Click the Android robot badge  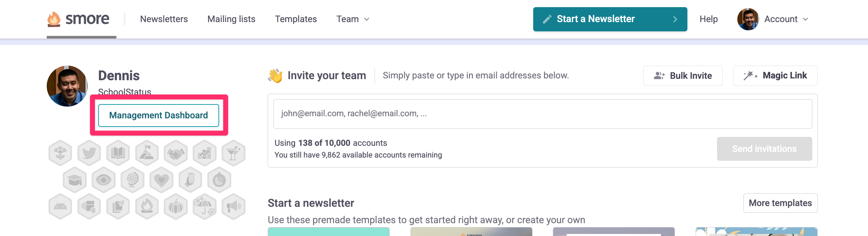pyautogui.click(x=60, y=207)
